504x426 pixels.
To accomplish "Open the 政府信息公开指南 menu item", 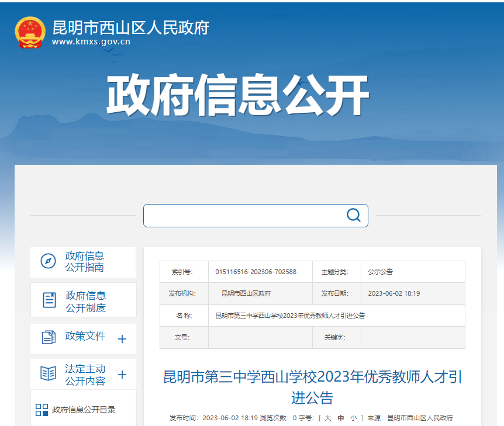I will (x=85, y=262).
